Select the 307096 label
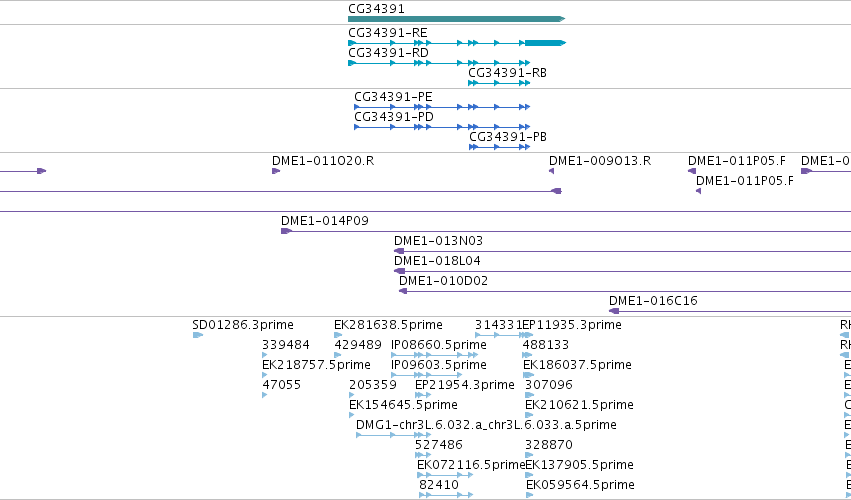This screenshot has height=500, width=851. tap(548, 385)
